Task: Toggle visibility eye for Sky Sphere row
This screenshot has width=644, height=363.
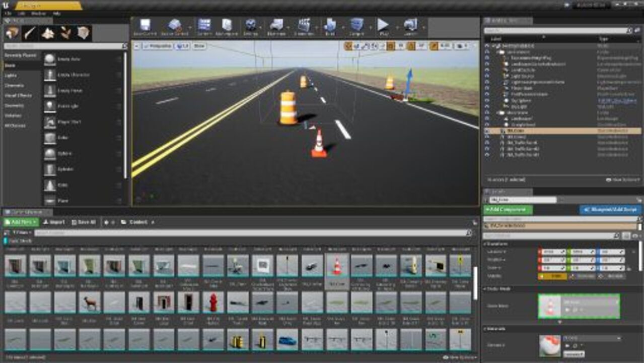Action: [487, 100]
